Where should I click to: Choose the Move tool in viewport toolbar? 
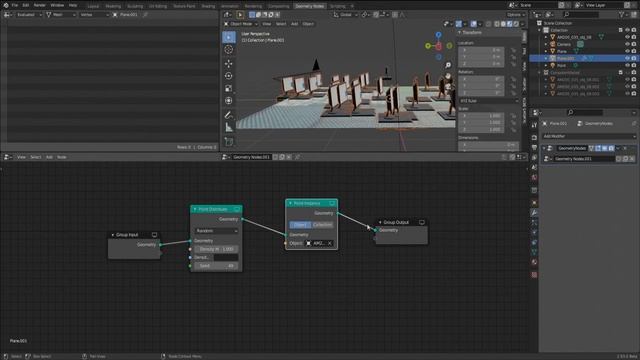[x=229, y=63]
